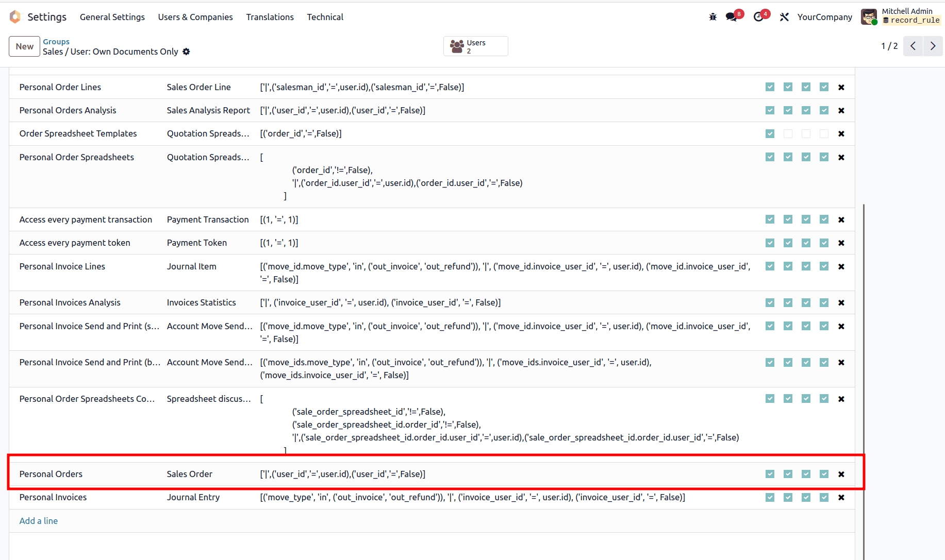Image resolution: width=945 pixels, height=560 pixels.
Task: Delete the Personal Order Lines rule
Action: pyautogui.click(x=841, y=87)
